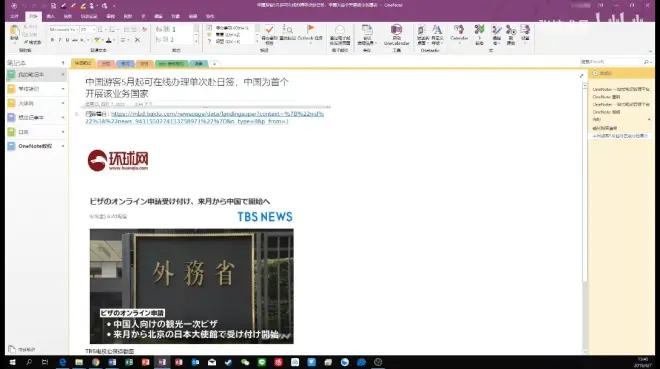Apply bold formatting to text
This screenshot has height=369, width=660.
pyautogui.click(x=52, y=40)
